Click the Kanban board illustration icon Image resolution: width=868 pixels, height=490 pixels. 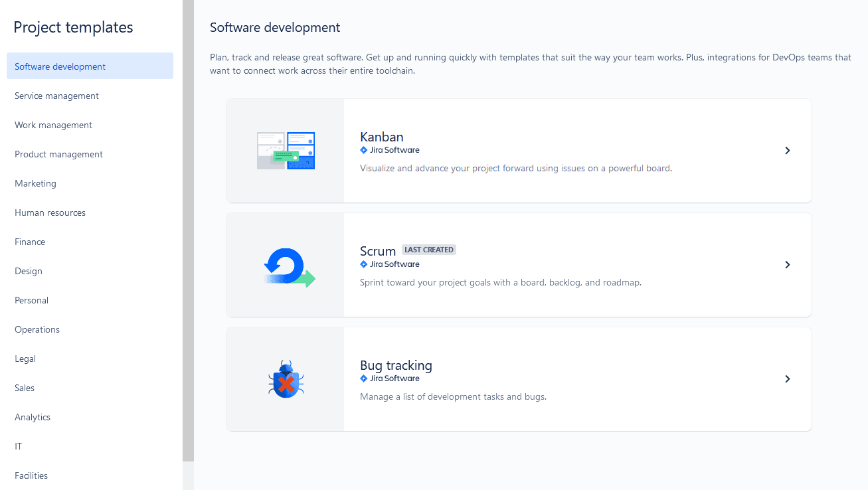point(286,151)
